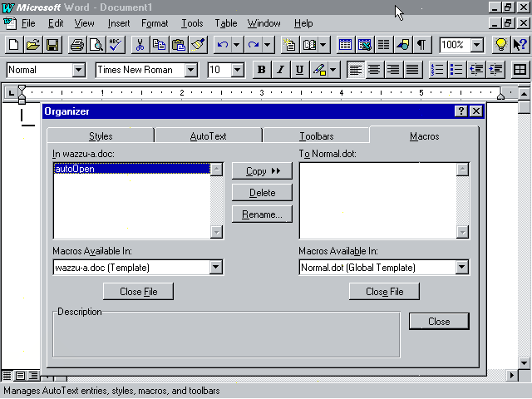Click the Columns icon
Viewport: 532px width, 399px height.
pos(384,45)
